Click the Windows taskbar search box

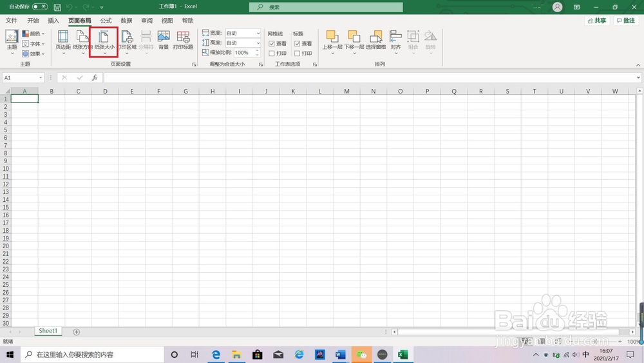click(92, 355)
